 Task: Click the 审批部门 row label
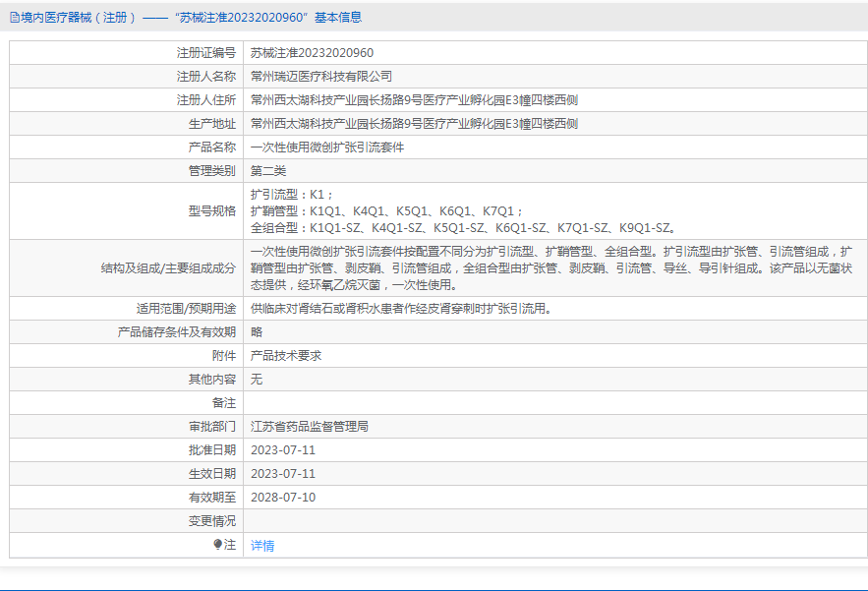(x=212, y=427)
